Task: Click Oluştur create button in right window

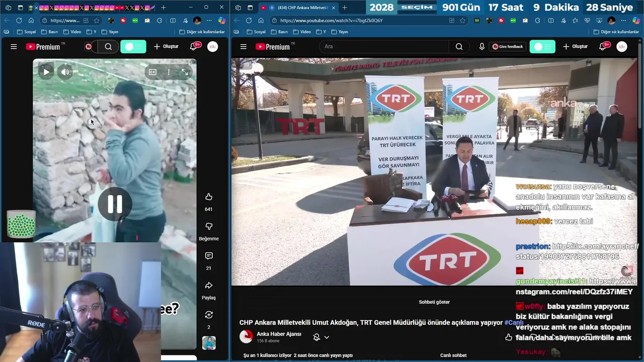Action: [x=575, y=47]
